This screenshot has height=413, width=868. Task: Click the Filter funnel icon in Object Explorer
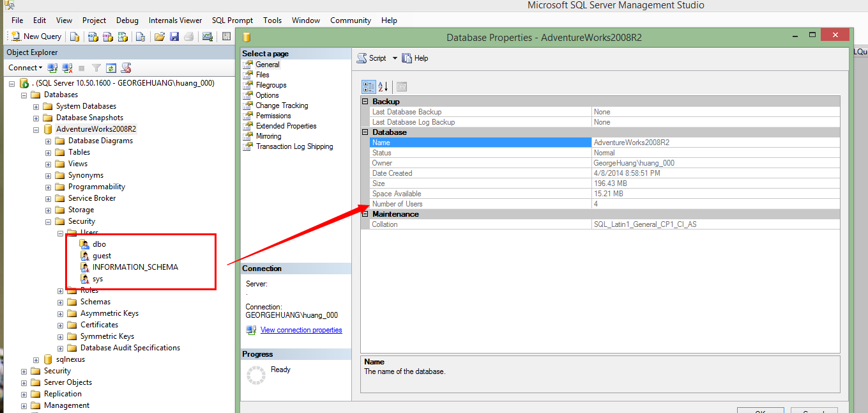click(96, 68)
